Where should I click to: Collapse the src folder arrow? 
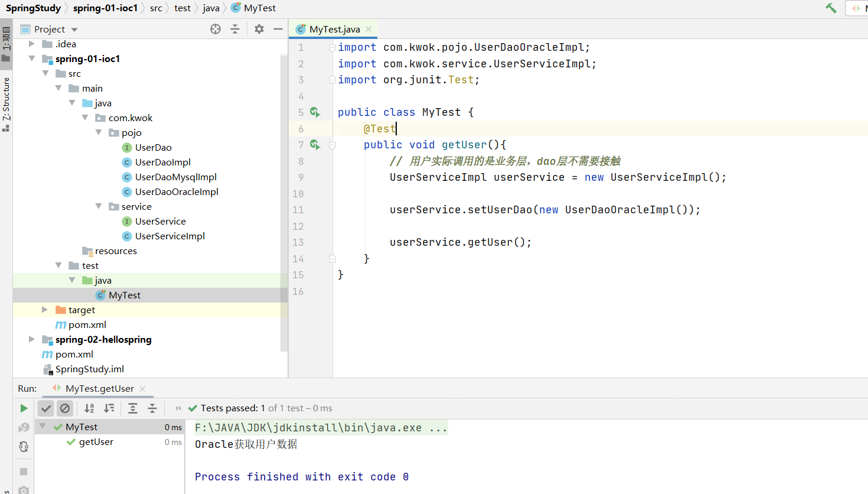tap(45, 73)
